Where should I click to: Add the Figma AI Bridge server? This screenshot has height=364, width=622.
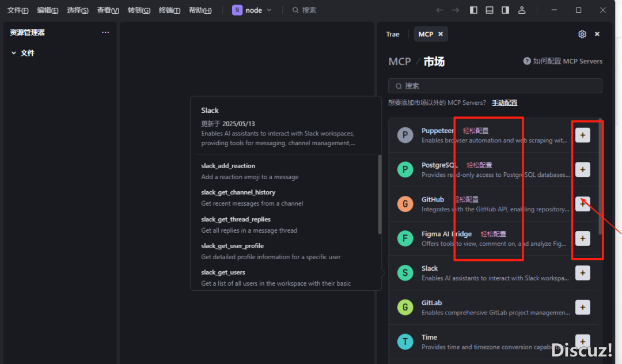pos(582,238)
